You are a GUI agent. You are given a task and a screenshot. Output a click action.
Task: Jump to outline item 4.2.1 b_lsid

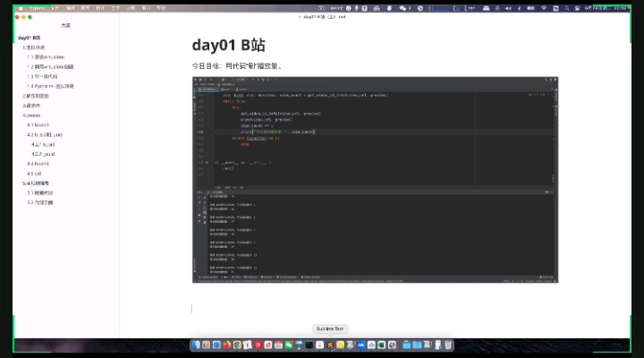43,145
